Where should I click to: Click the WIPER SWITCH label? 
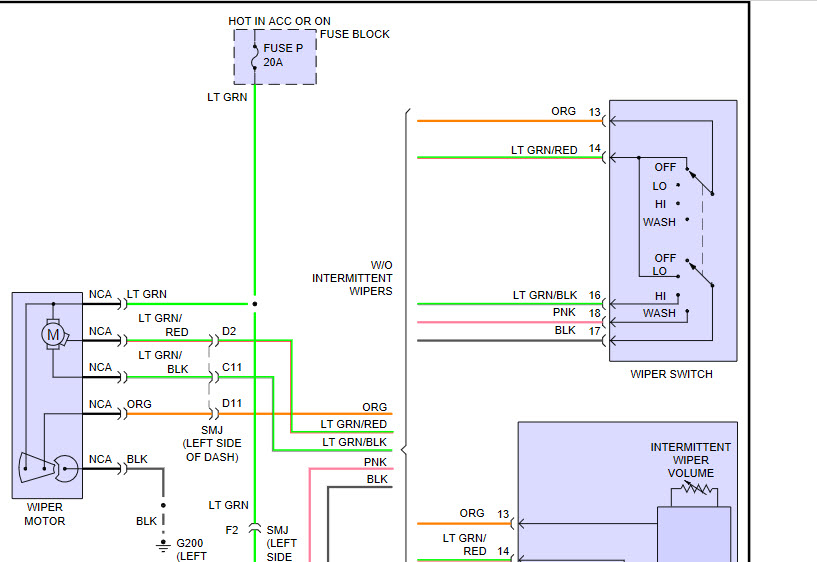[x=671, y=374]
